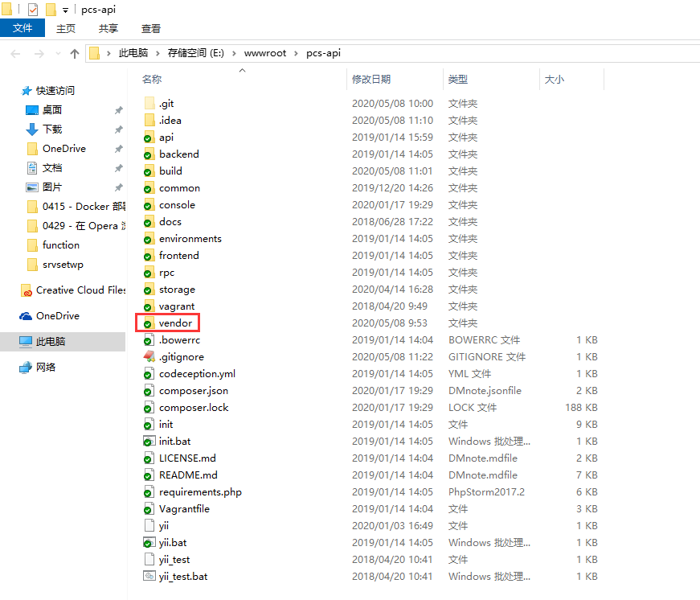Open the quick access toolbar customize dropdown
This screenshot has height=600, width=700.
[x=66, y=10]
